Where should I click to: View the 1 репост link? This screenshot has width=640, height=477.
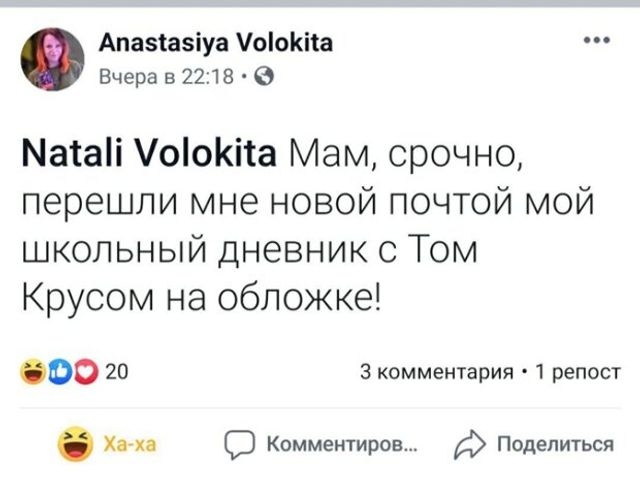pos(580,373)
